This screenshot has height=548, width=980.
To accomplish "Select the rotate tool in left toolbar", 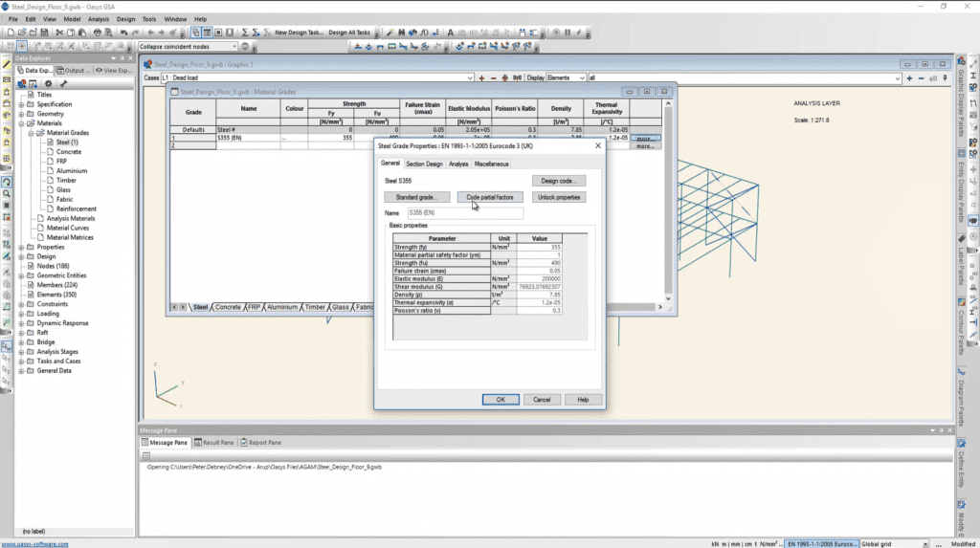I will click(7, 183).
